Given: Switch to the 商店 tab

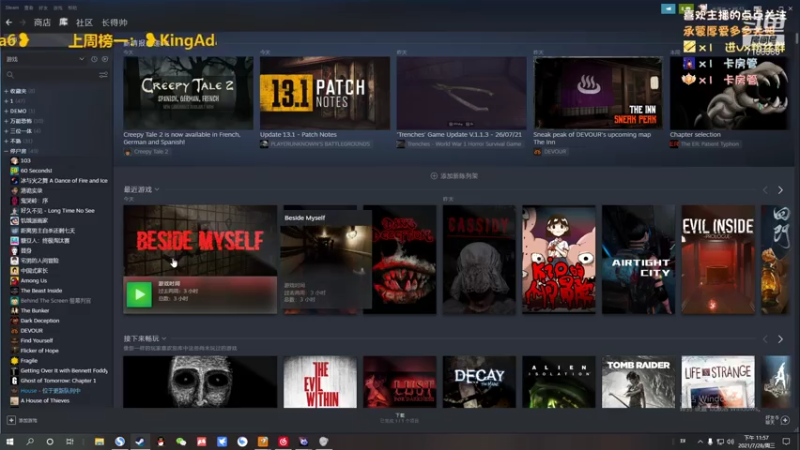Looking at the screenshot, I should click(x=42, y=22).
